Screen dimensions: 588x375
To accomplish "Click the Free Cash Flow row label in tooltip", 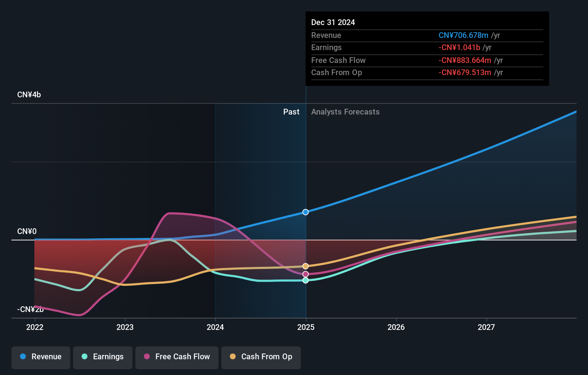I will [338, 60].
